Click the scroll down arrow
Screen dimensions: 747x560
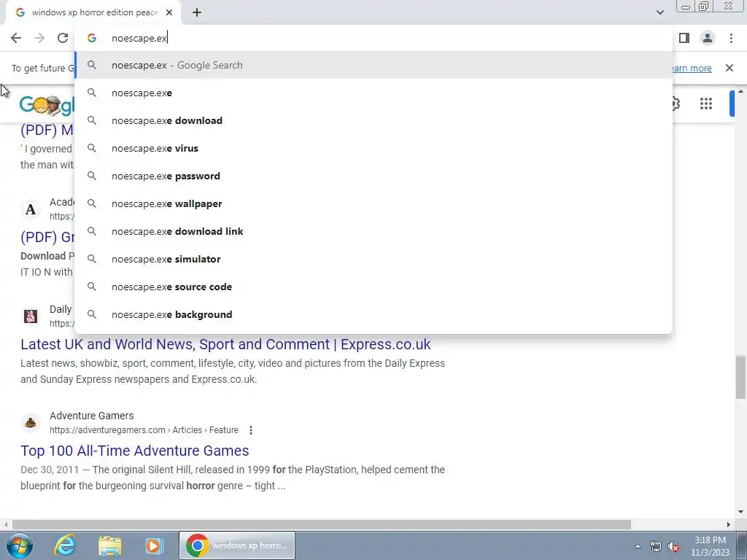[x=740, y=512]
